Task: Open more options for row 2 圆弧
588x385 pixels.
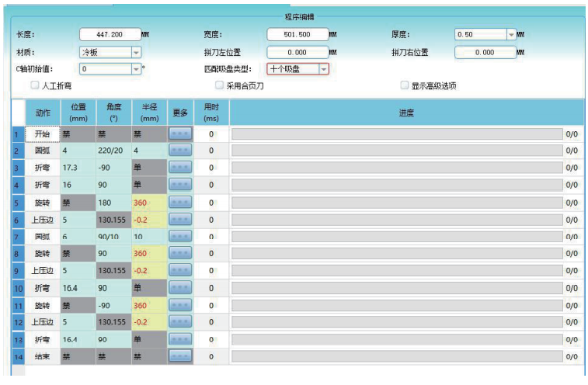Action: coord(179,151)
